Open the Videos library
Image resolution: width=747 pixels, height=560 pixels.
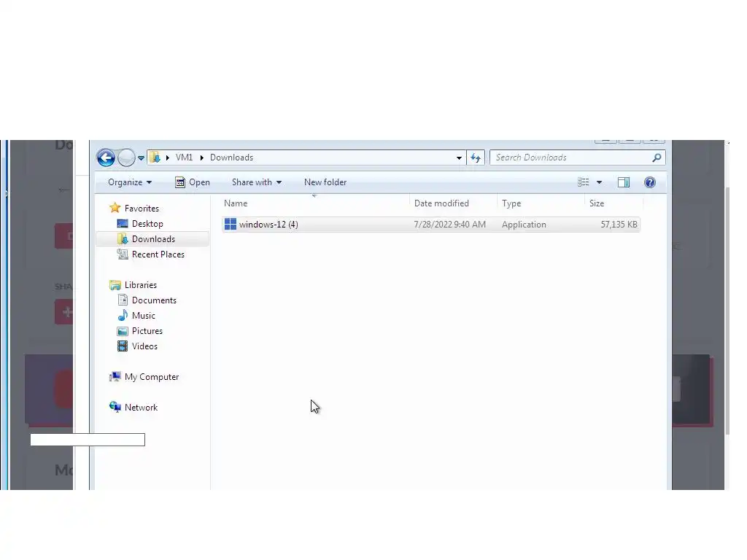coord(144,346)
